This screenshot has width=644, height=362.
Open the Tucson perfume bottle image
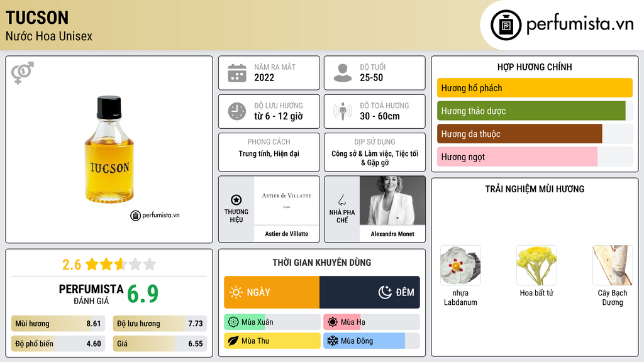click(109, 150)
